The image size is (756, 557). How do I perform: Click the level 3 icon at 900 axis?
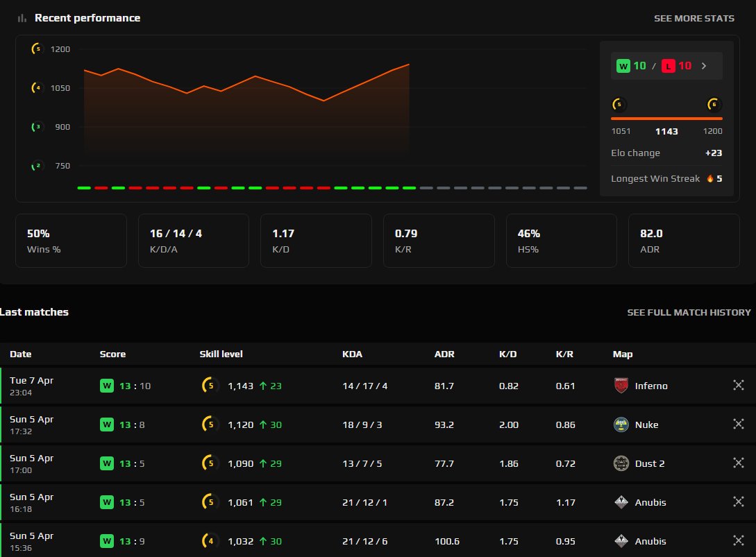pyautogui.click(x=37, y=127)
